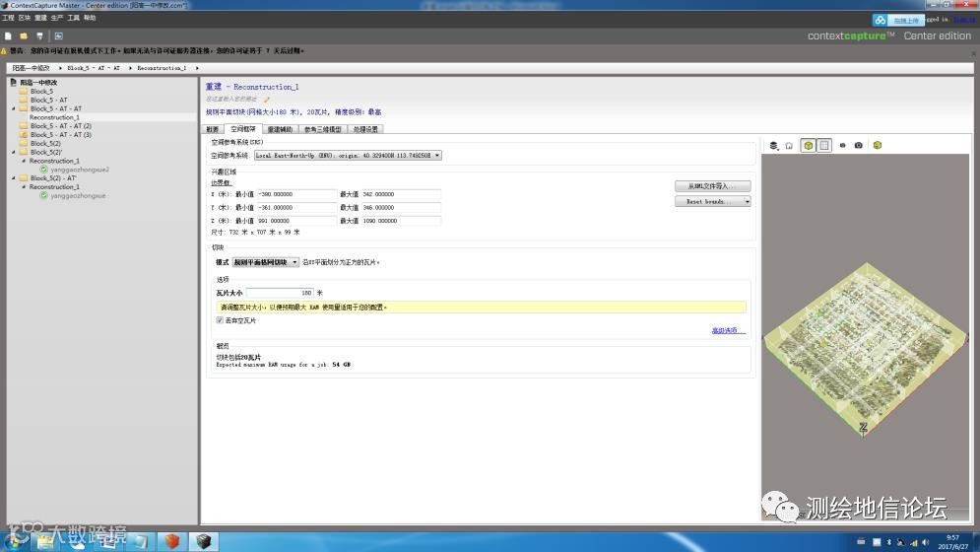Toggle the yellow cube 3D view icon
The image size is (980, 552).
[x=808, y=145]
